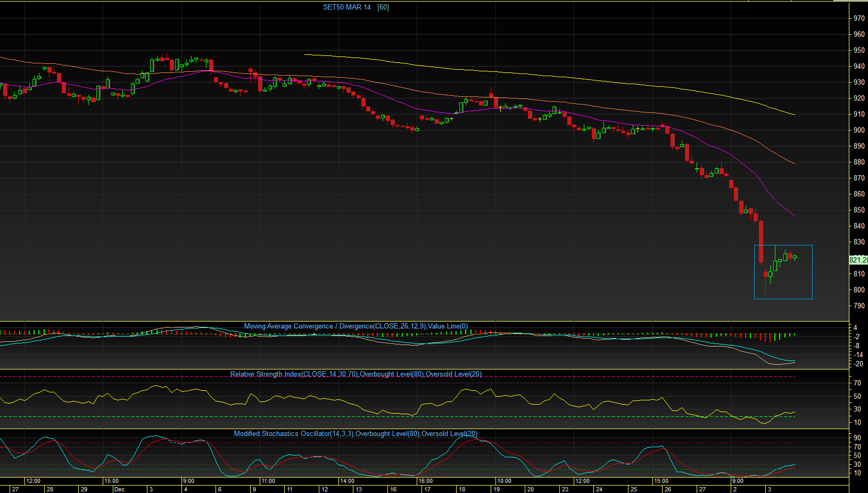Select the 14:00 time marker
This screenshot has width=868, height=493.
tap(347, 481)
